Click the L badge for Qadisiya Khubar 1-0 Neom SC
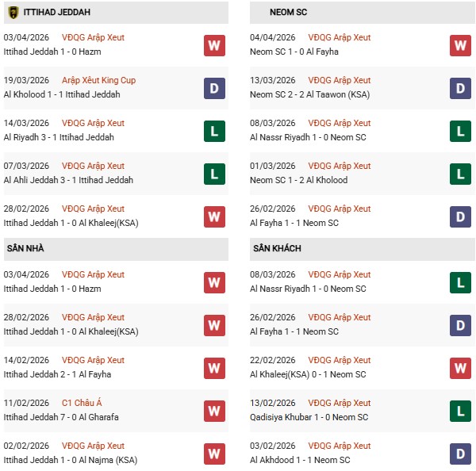 pos(461,411)
